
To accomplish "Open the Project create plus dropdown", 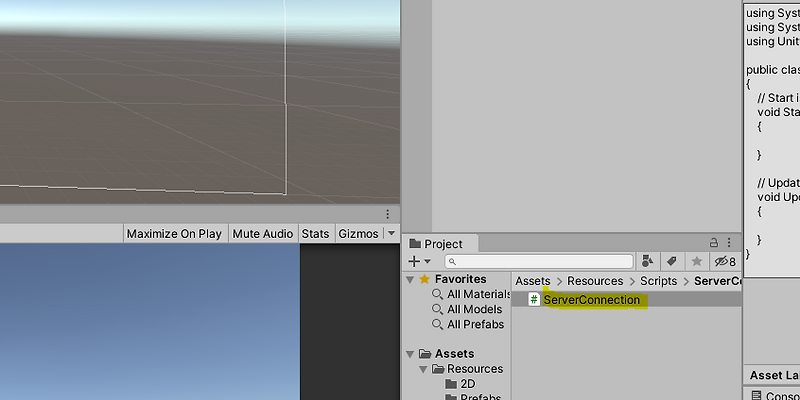I will (x=419, y=262).
